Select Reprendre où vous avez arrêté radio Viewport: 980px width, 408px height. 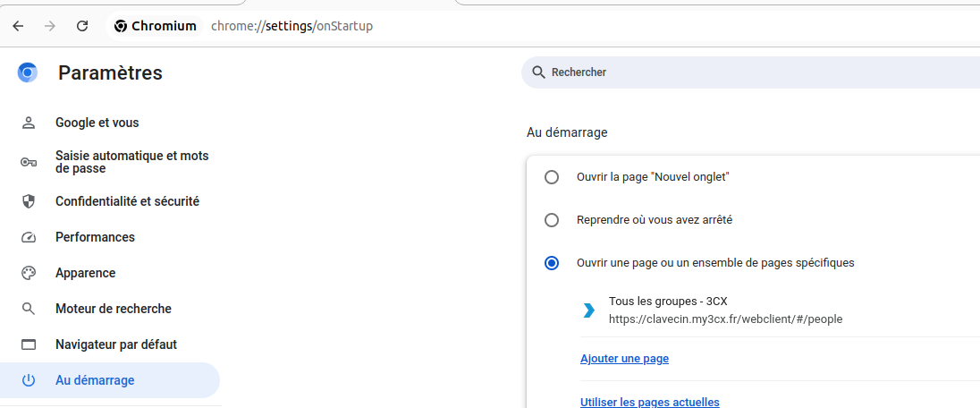pyautogui.click(x=552, y=220)
